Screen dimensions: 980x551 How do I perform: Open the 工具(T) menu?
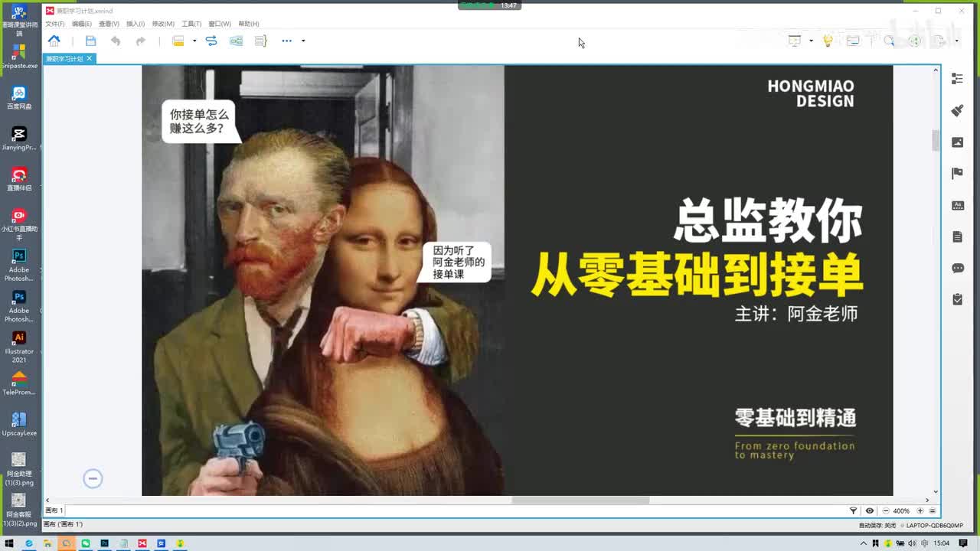[x=191, y=24]
